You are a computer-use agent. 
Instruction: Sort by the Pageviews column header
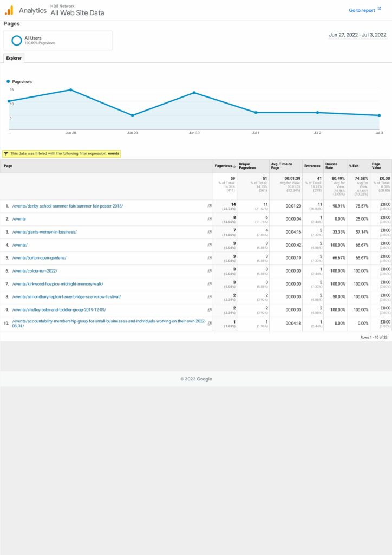[224, 166]
